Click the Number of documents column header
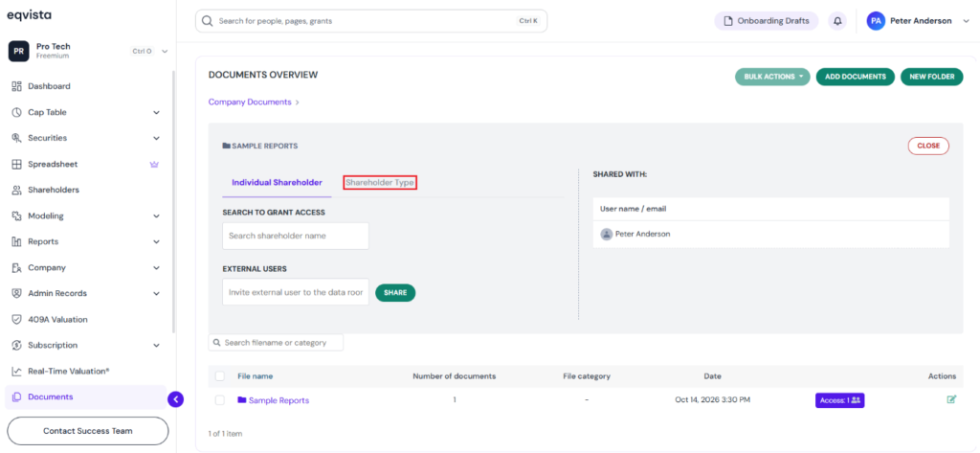980x453 pixels. (455, 376)
